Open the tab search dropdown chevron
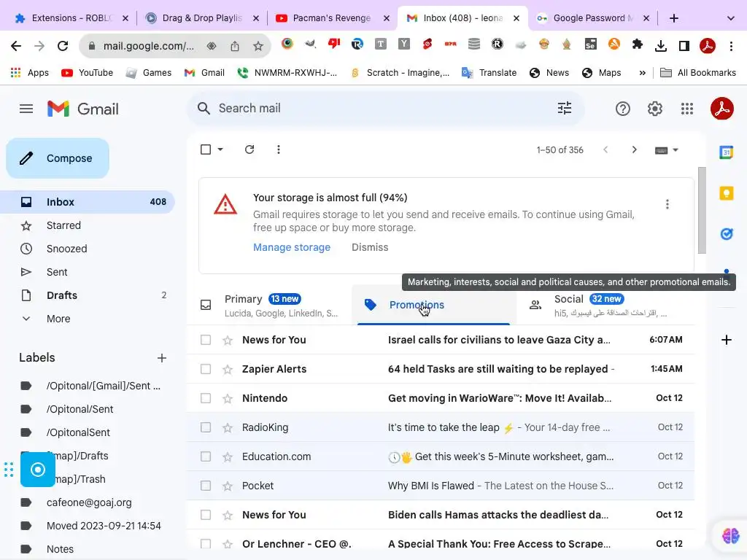Image resolution: width=747 pixels, height=560 pixels. coord(730,18)
